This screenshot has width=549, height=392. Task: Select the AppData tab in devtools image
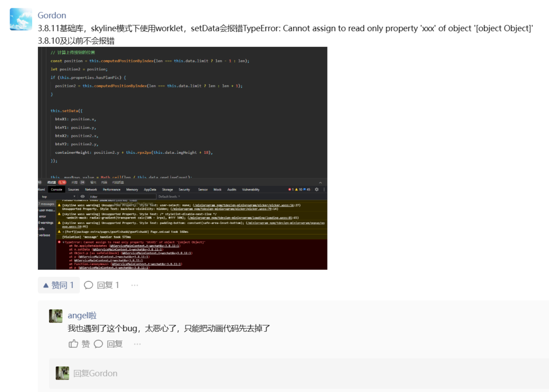pyautogui.click(x=150, y=189)
